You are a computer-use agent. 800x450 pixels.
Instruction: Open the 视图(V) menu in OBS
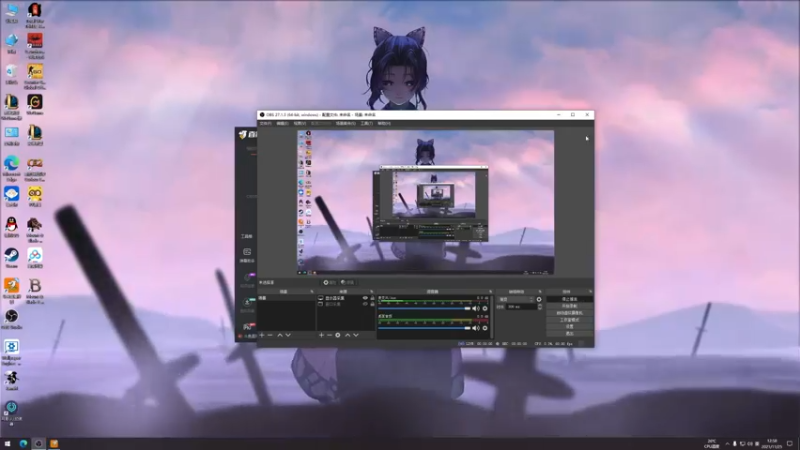pyautogui.click(x=299, y=123)
